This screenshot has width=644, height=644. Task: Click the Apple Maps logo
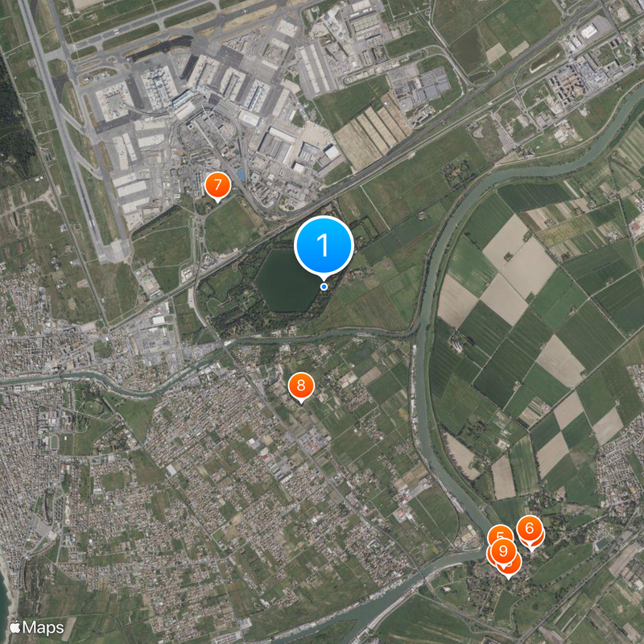36,628
